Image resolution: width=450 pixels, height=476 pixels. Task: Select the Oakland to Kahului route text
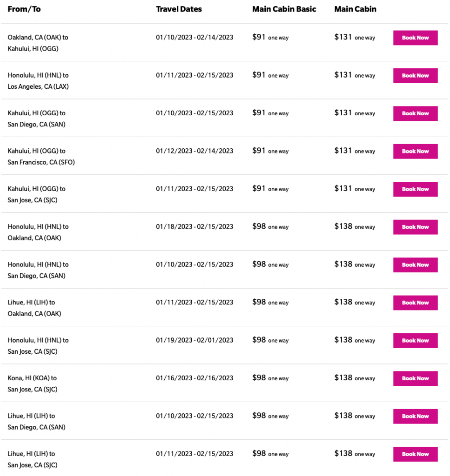point(37,43)
